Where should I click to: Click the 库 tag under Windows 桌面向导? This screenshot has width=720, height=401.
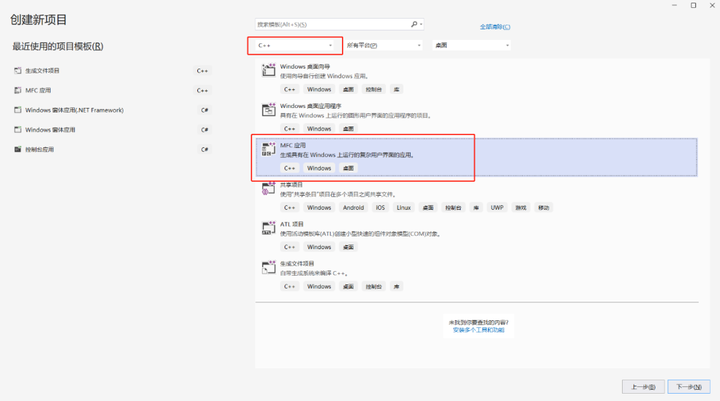(396, 90)
